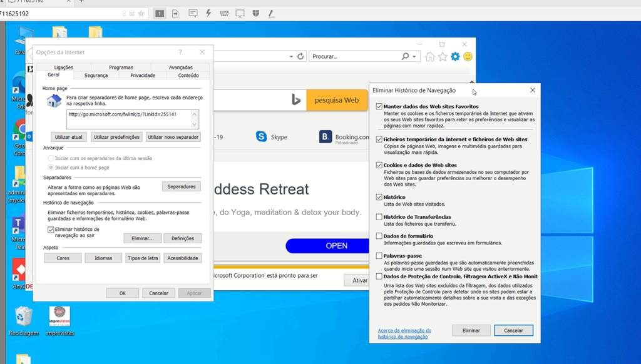641x364 pixels.
Task: Click the smiley feedback icon
Action: click(468, 56)
